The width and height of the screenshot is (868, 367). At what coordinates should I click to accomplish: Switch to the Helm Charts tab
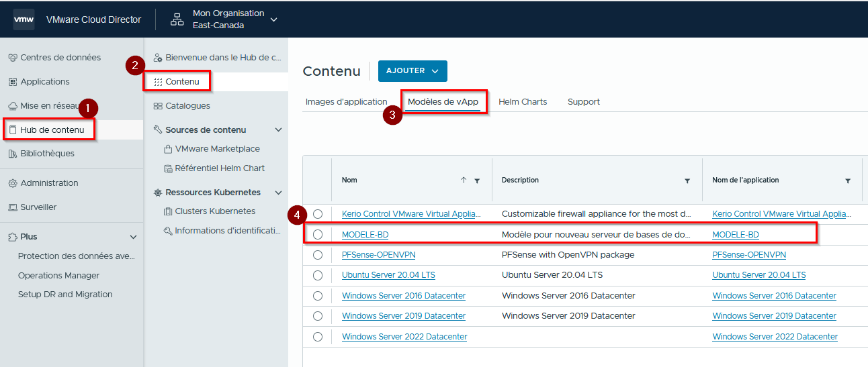[523, 102]
